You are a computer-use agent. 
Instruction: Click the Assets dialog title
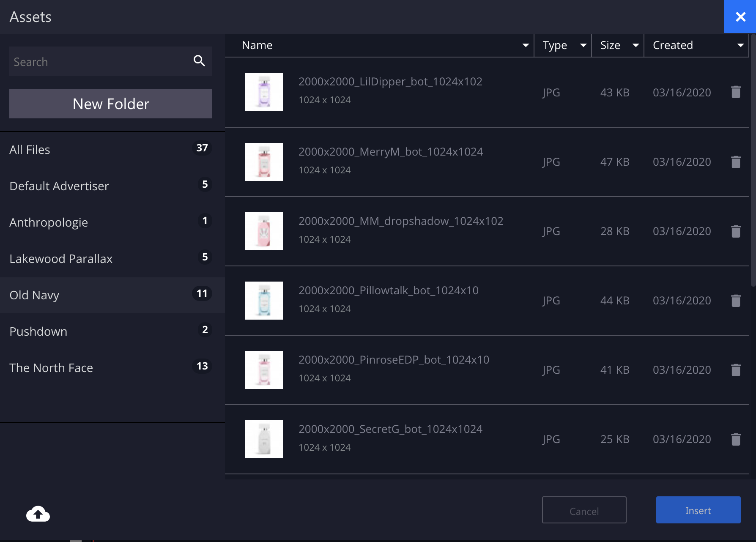coord(30,17)
